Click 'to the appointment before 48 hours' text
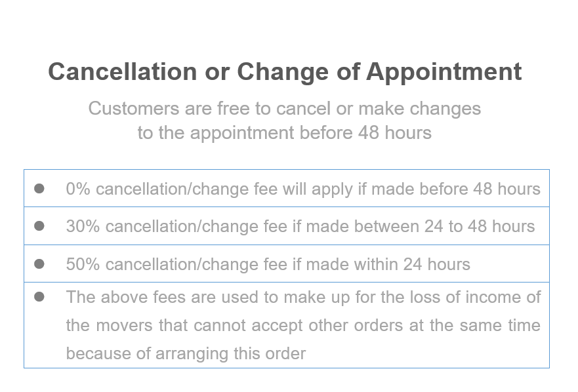This screenshot has height=392, width=578. click(285, 133)
